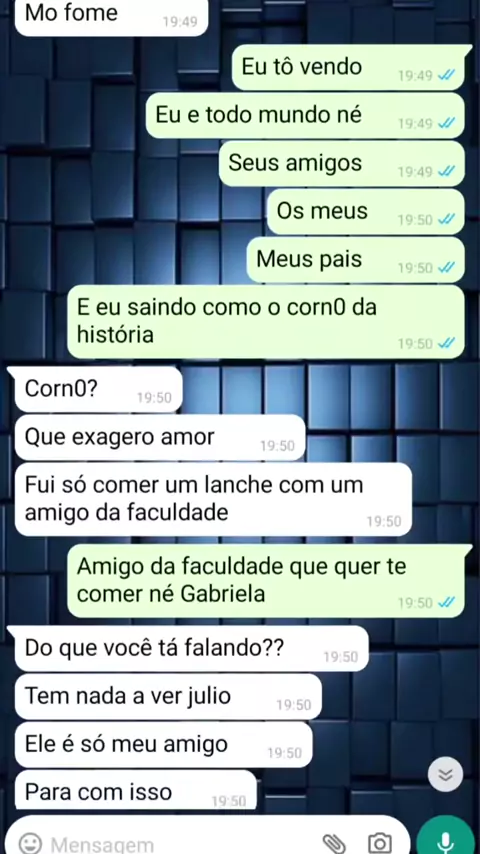Select the 'Que exagero amor' message
480x854 pixels.
pyautogui.click(x=160, y=437)
